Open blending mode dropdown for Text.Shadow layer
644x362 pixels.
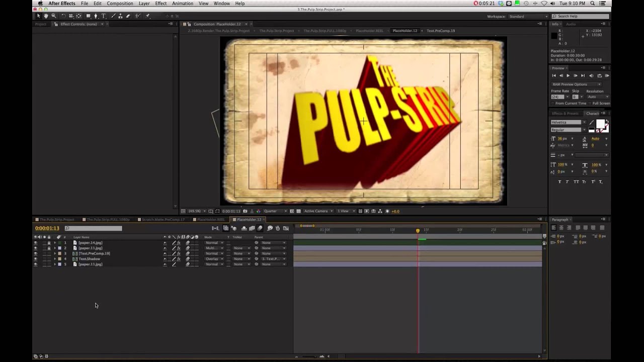coord(214,259)
